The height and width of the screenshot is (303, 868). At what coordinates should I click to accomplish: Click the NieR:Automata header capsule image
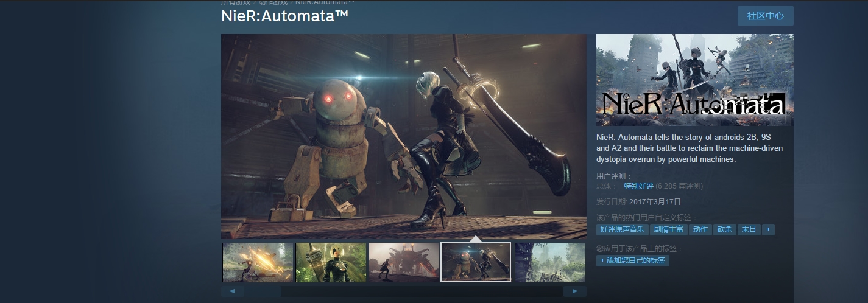tap(694, 80)
